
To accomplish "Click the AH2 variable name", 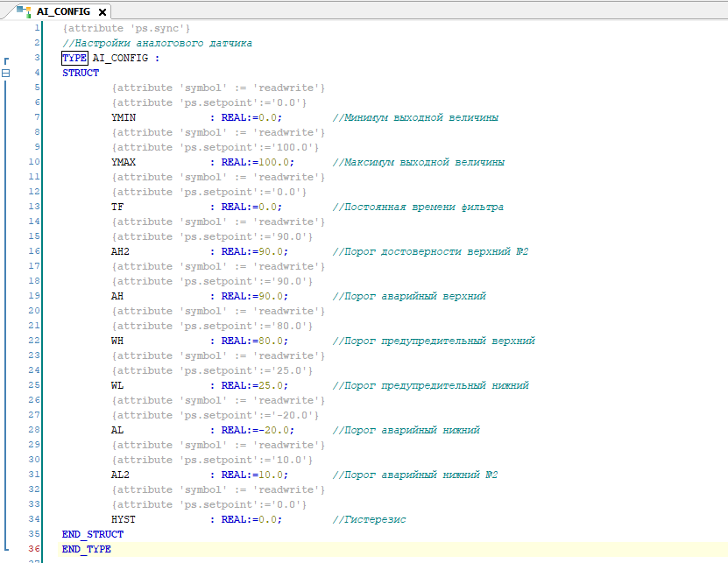I will click(x=121, y=251).
